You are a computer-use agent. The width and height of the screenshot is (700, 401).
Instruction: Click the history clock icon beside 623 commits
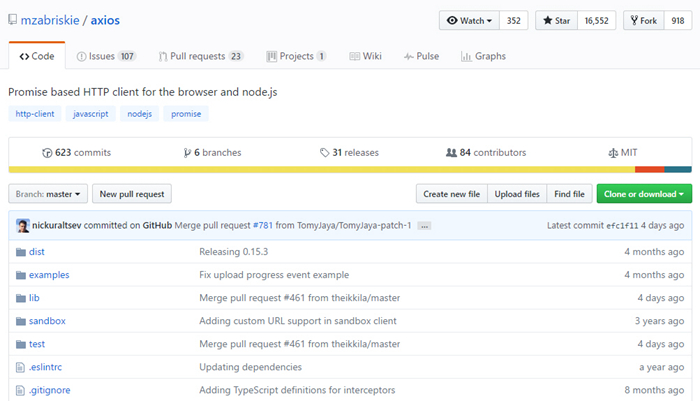coord(47,153)
